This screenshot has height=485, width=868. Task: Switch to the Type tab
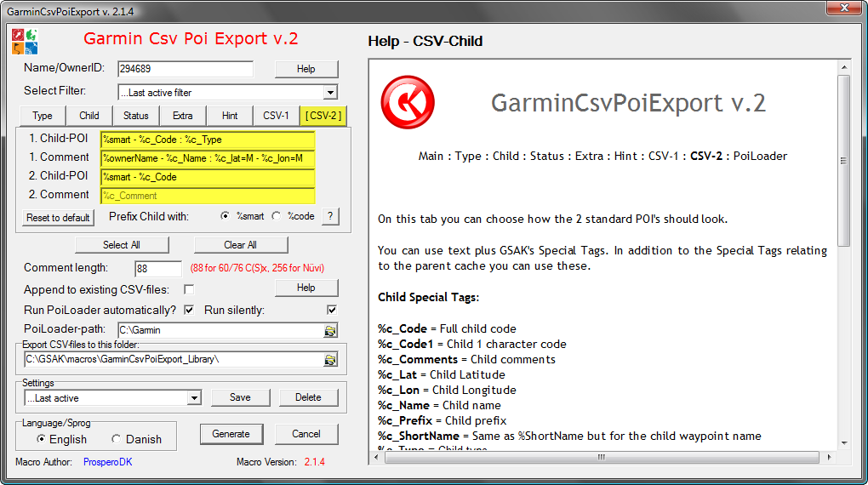click(x=42, y=116)
